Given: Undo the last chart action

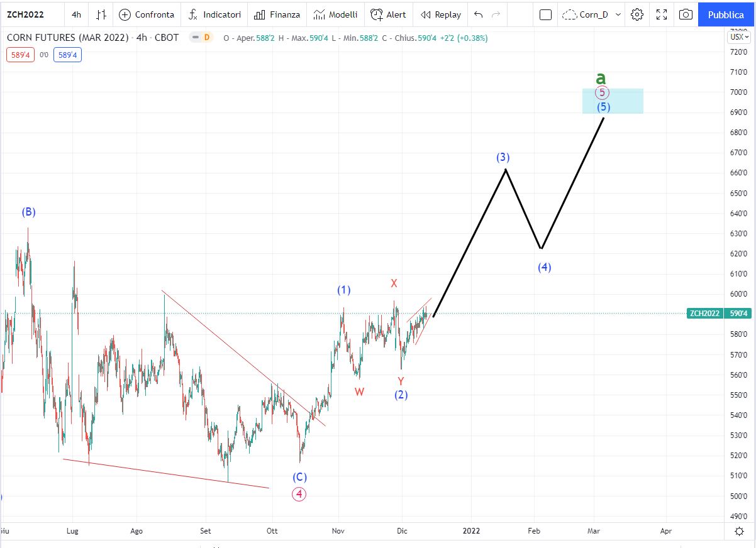Looking at the screenshot, I should (x=479, y=14).
